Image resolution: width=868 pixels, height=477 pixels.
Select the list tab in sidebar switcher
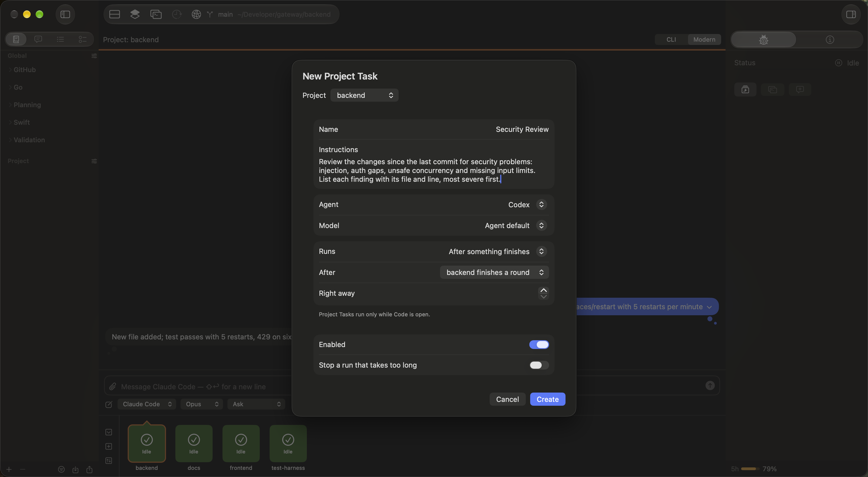coord(60,39)
